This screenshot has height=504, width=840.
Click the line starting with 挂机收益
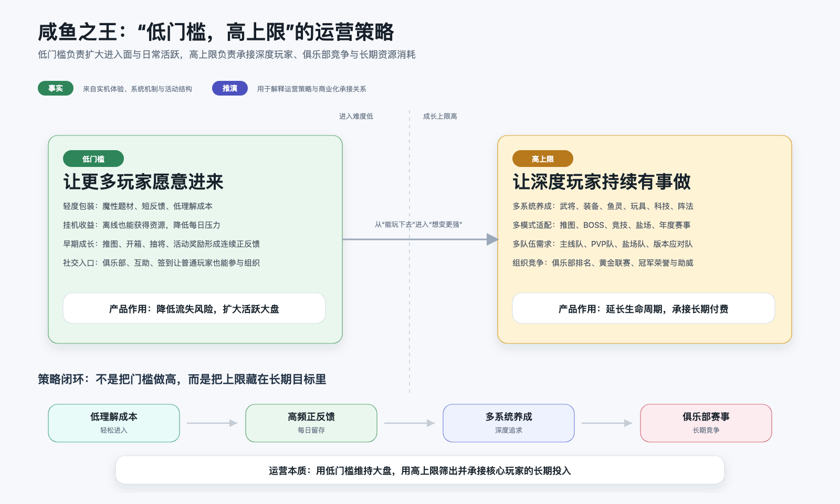pos(142,225)
